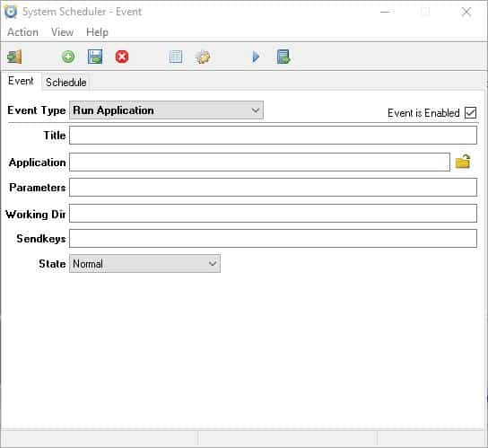Save the event with floppy disk icon
This screenshot has width=488, height=448.
[x=95, y=57]
